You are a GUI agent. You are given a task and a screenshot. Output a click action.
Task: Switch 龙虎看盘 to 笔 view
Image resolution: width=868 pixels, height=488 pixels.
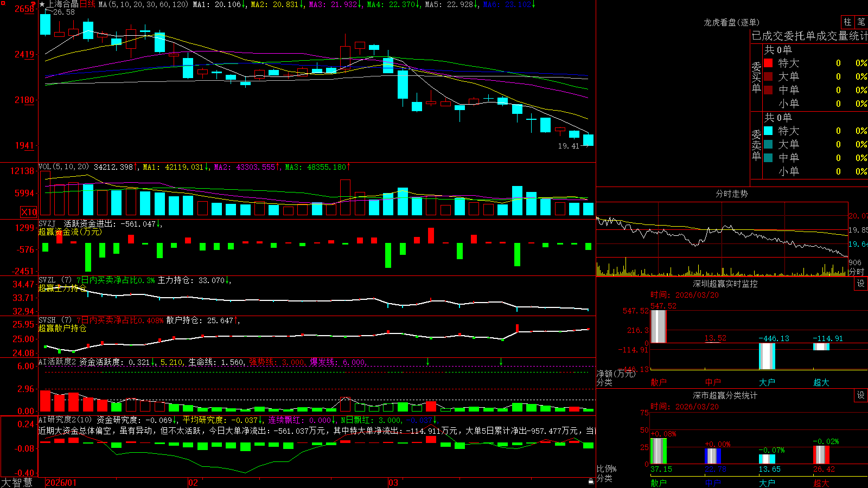[x=861, y=22]
